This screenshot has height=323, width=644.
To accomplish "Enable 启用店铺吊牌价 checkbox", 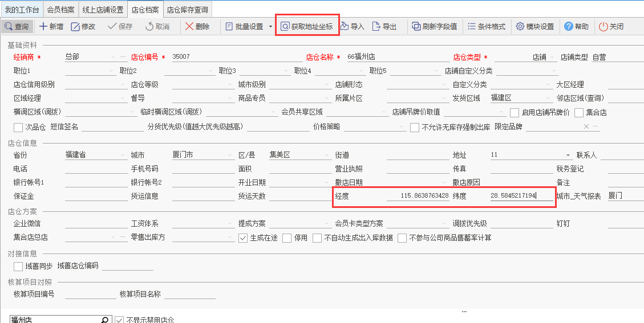I will coord(514,113).
